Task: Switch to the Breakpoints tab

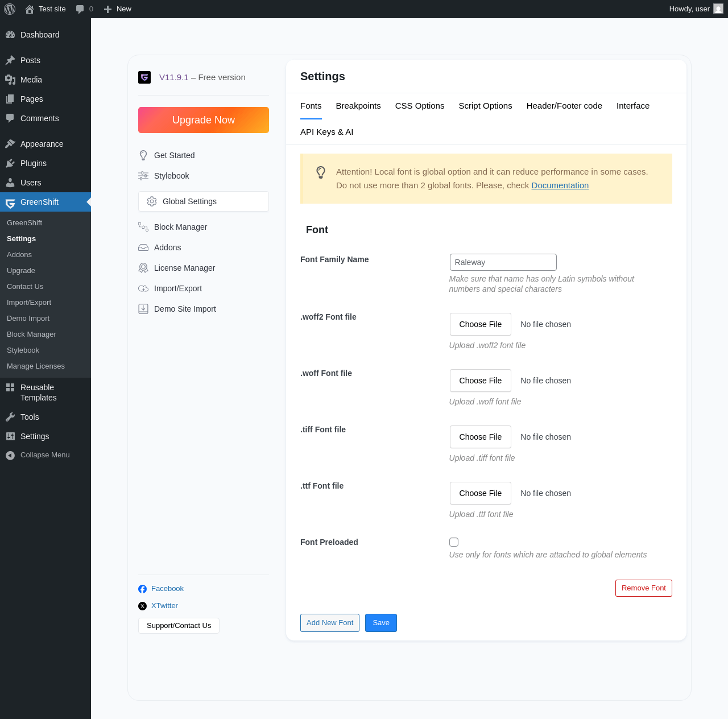Action: pyautogui.click(x=358, y=106)
